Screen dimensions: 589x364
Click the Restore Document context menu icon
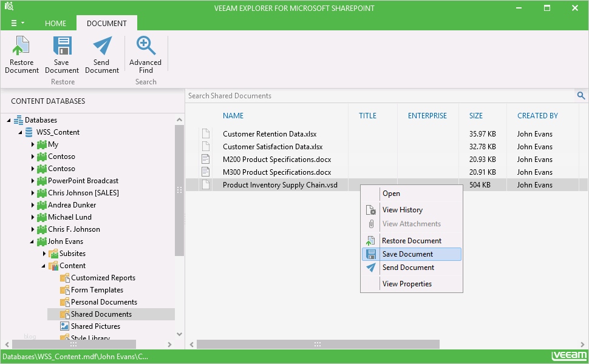(370, 240)
